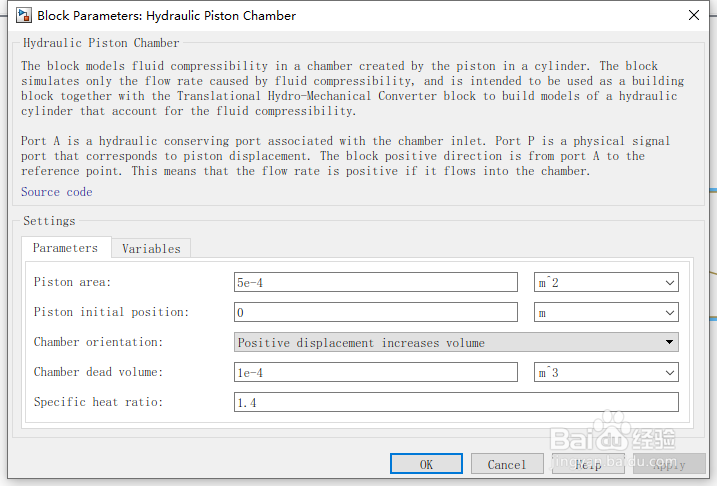Click the Apply button
The image size is (717, 486).
pyautogui.click(x=668, y=464)
